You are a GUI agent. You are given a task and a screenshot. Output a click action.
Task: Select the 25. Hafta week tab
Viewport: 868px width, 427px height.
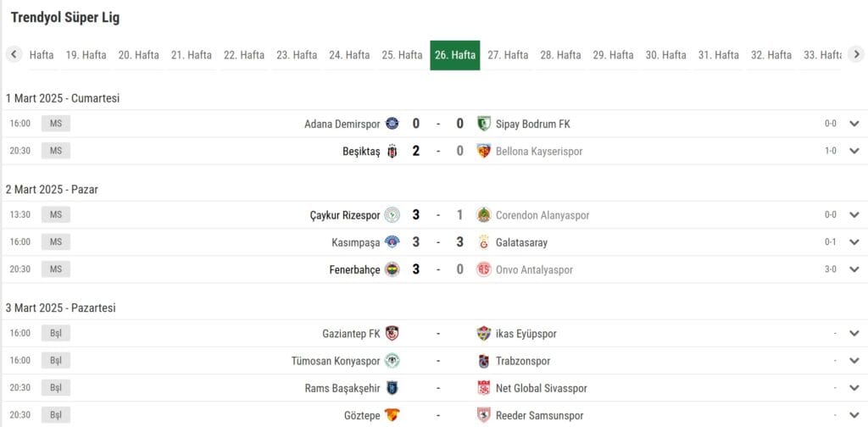(402, 55)
